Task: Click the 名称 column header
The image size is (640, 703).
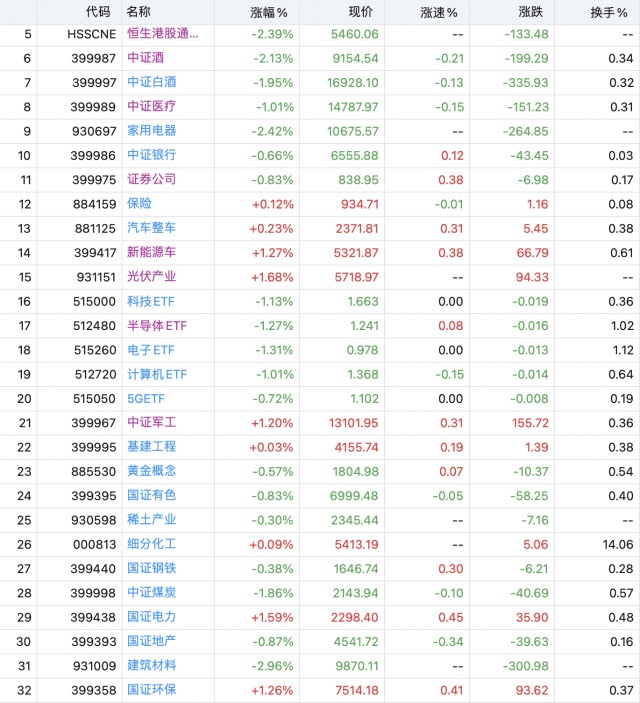Action: tap(139, 12)
